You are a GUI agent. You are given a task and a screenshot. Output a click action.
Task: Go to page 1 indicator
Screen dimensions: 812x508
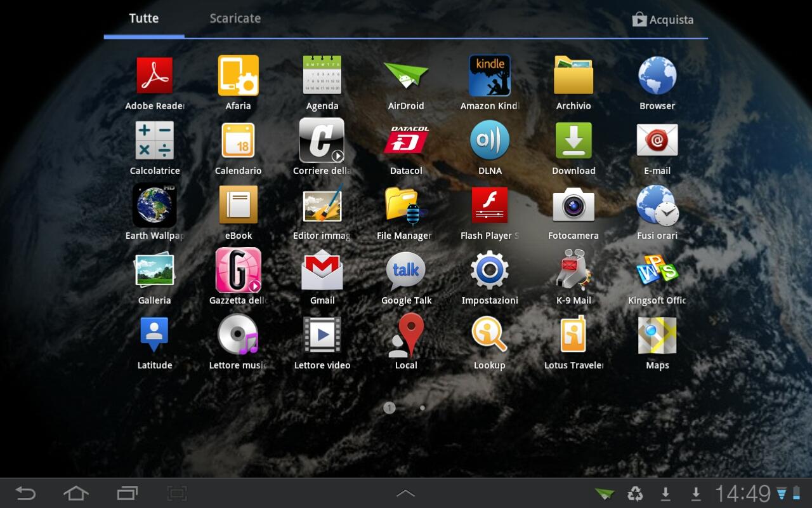390,408
